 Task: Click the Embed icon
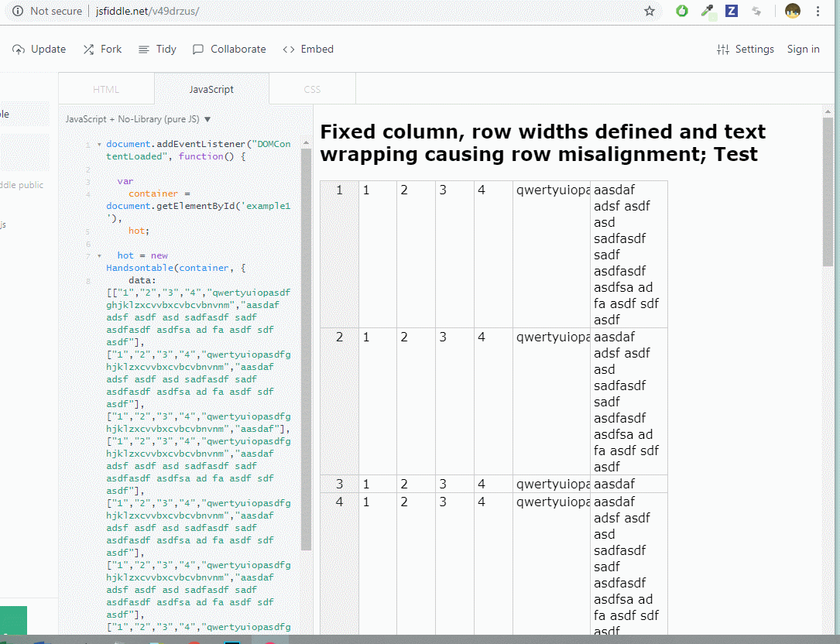[288, 49]
